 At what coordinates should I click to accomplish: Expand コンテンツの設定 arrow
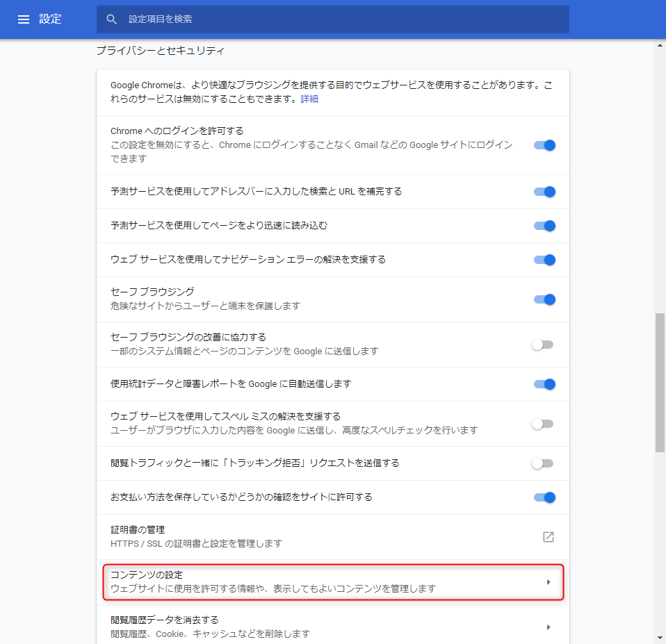tap(549, 582)
